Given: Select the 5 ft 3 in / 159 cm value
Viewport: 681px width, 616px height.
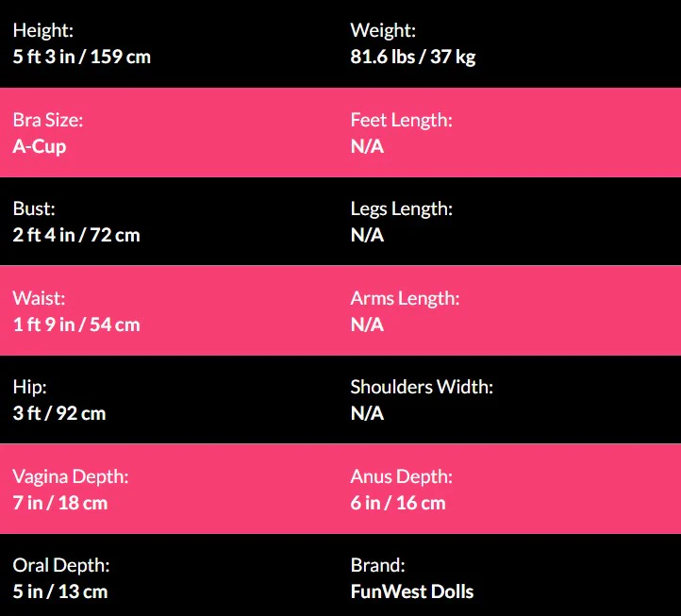Looking at the screenshot, I should click(82, 57).
